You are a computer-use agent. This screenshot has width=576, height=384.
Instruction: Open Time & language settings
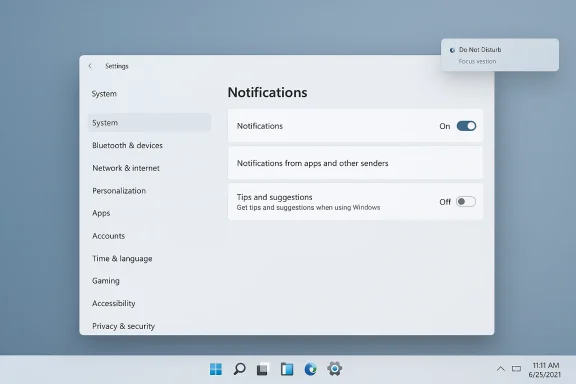[x=122, y=259]
